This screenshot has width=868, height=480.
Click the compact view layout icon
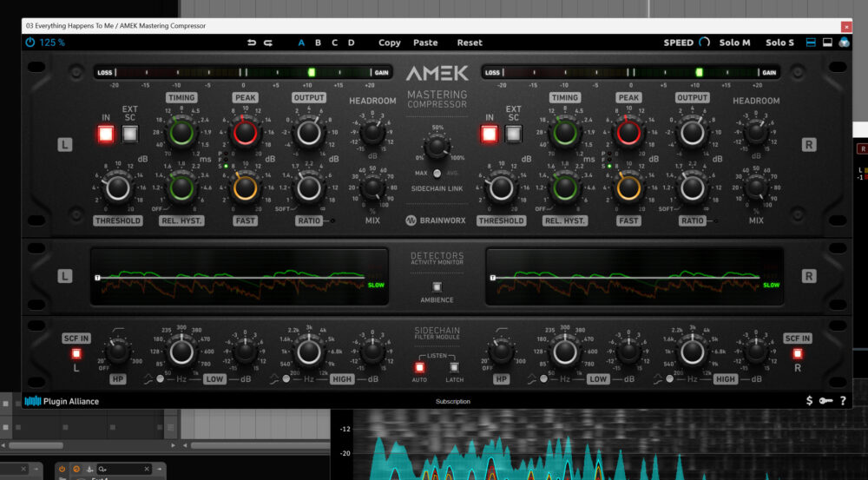[827, 43]
